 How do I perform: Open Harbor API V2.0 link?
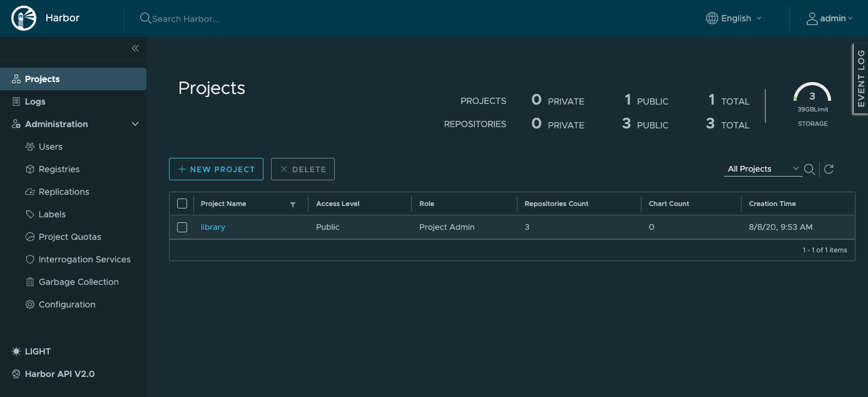59,374
